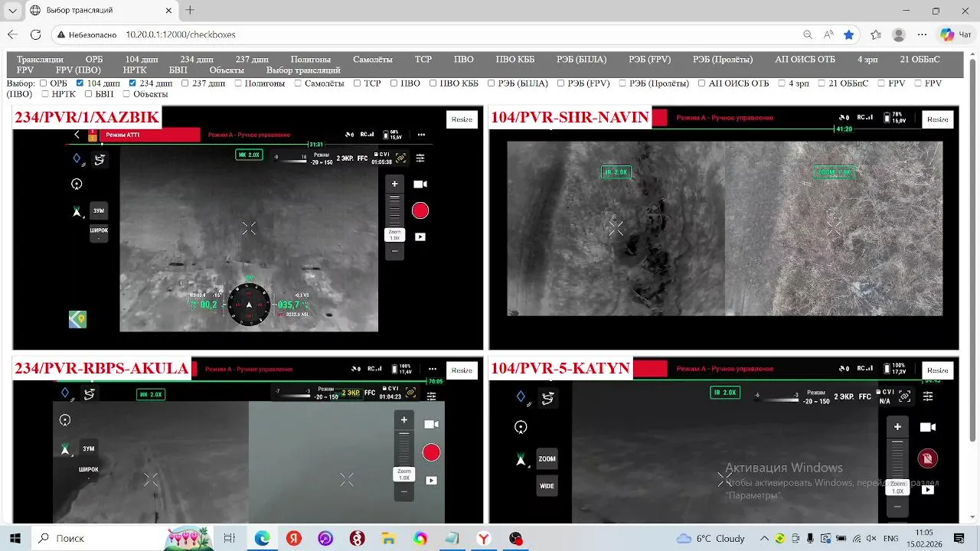Open the АП ОИСБ ОТБ menu item
The height and width of the screenshot is (551, 980).
pyautogui.click(x=805, y=59)
